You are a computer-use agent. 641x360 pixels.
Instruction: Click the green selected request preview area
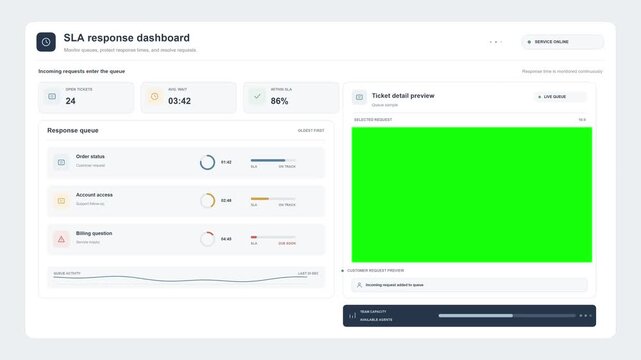tap(472, 195)
